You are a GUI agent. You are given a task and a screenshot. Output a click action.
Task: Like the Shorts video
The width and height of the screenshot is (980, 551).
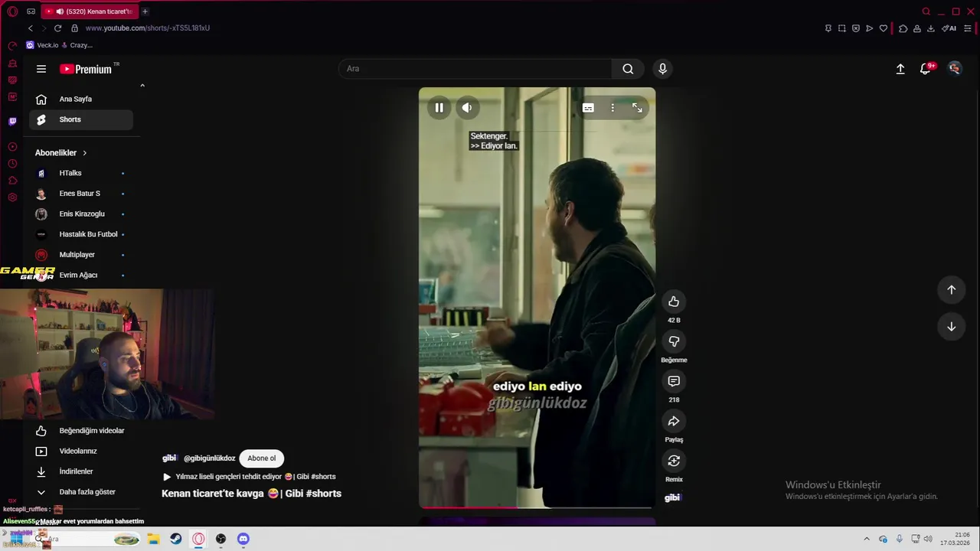(x=674, y=302)
